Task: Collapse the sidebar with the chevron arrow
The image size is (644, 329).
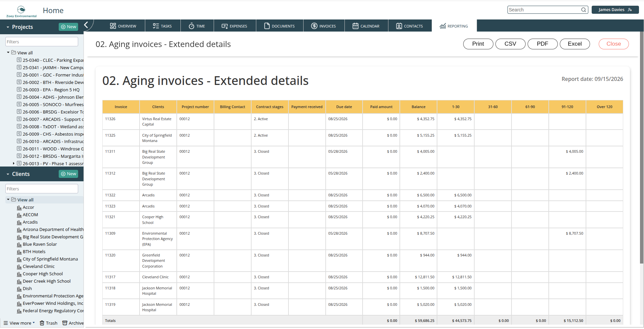Action: pyautogui.click(x=86, y=25)
